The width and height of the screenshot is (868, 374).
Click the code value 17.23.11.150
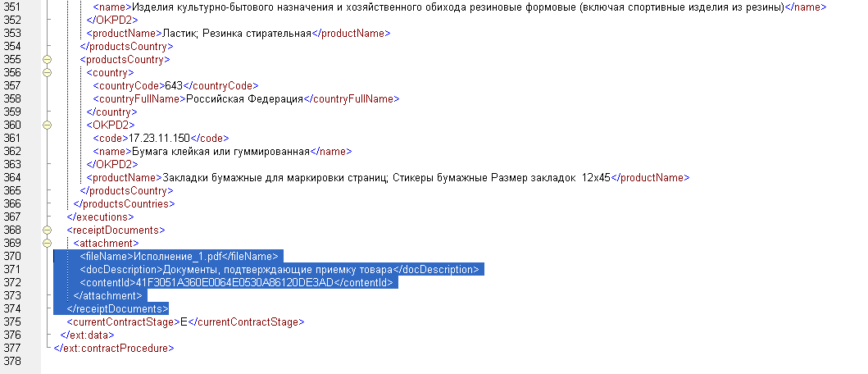pyautogui.click(x=160, y=139)
